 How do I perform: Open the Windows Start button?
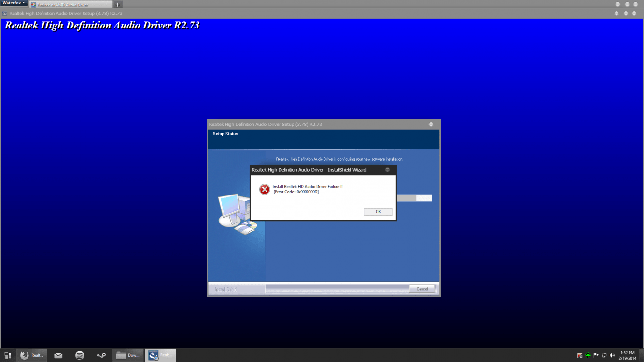(x=8, y=355)
